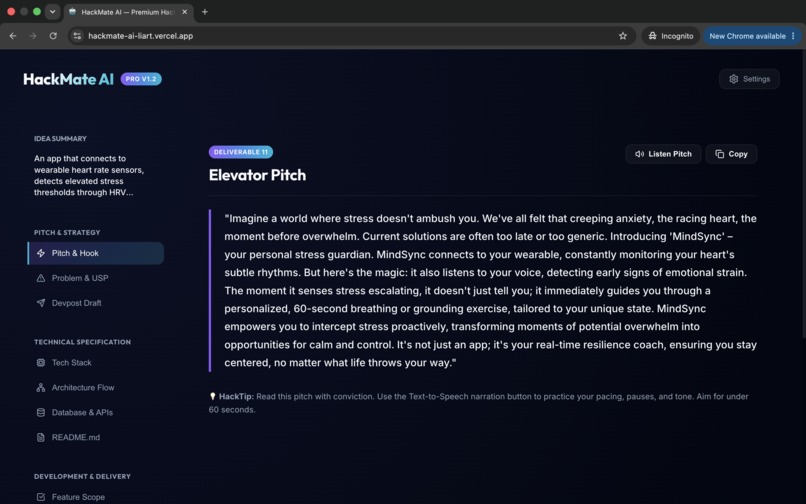The width and height of the screenshot is (806, 504).
Task: Click the HackMate AI logo
Action: point(68,79)
